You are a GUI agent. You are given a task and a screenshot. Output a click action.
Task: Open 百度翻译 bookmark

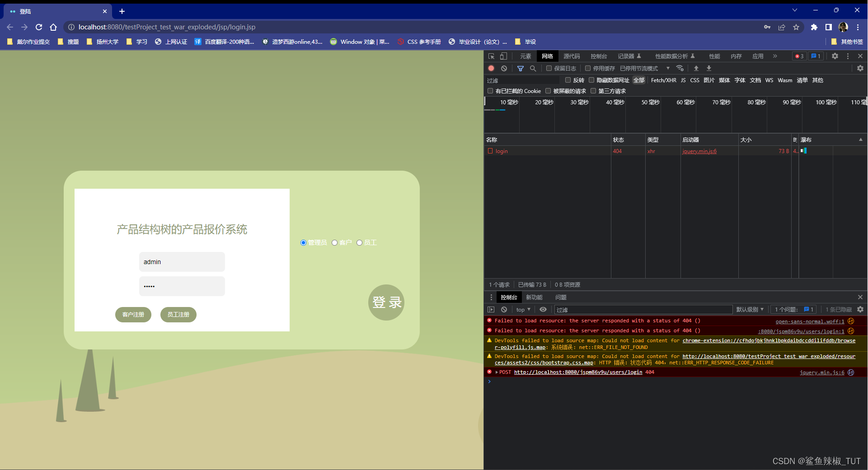pyautogui.click(x=225, y=42)
